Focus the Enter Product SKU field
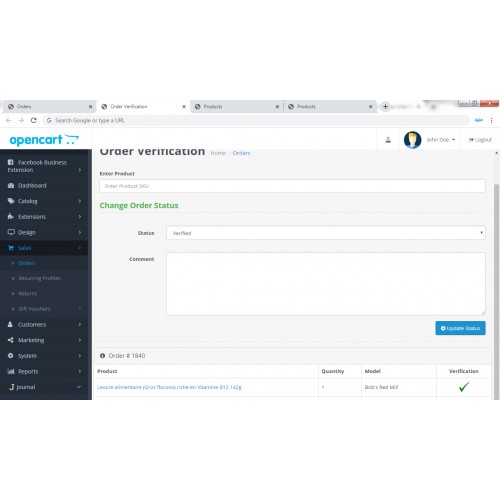The height and width of the screenshot is (500, 500). pos(292,186)
